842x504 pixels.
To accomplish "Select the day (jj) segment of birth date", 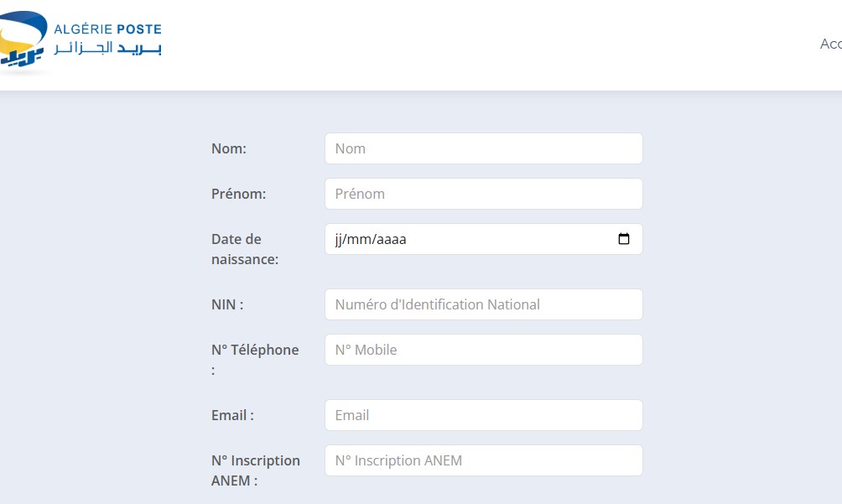I will pyautogui.click(x=338, y=239).
